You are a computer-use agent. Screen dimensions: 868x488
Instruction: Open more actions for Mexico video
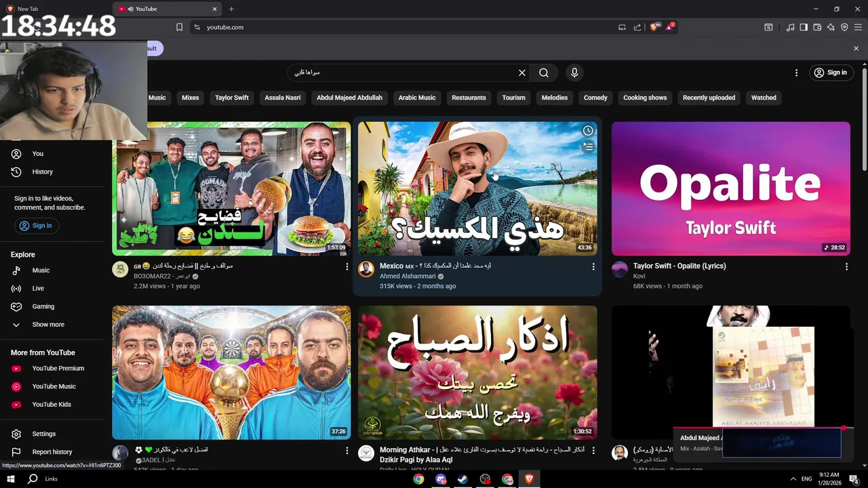593,267
